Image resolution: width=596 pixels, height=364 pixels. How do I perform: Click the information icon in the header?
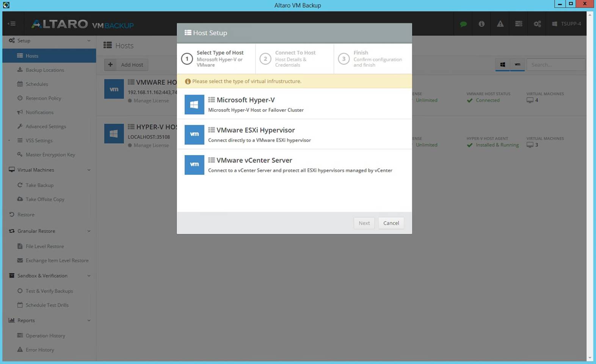482,24
